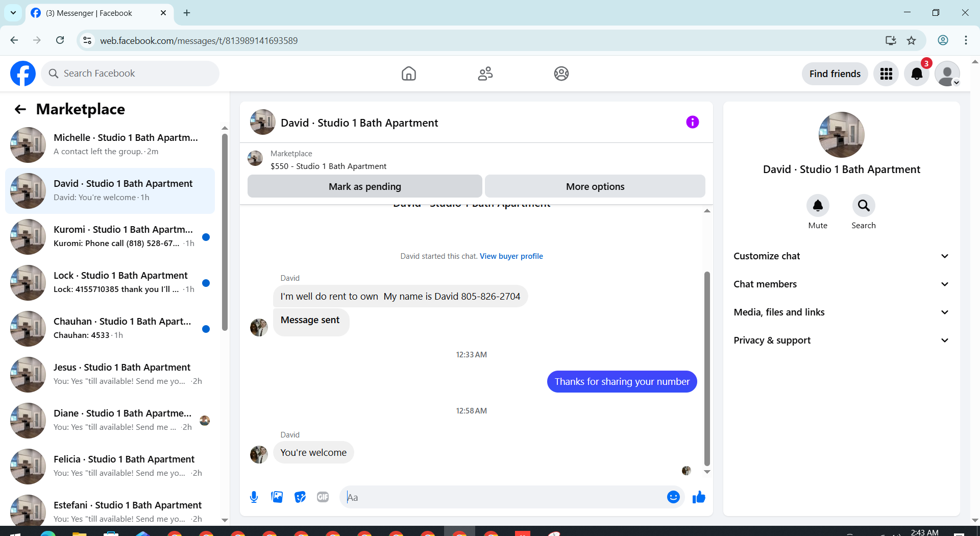Click the Search Facebook field
The width and height of the screenshot is (980, 536).
coord(130,74)
